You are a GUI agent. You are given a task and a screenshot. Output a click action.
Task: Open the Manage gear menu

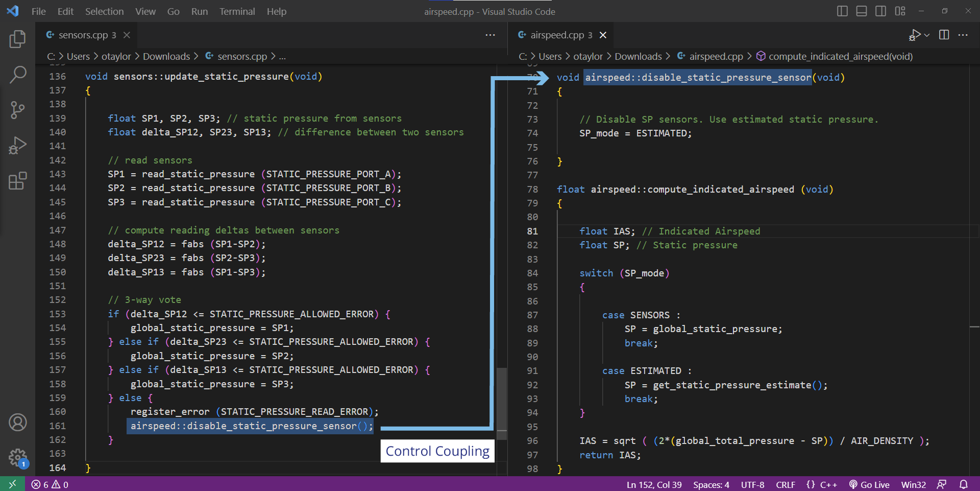point(17,458)
